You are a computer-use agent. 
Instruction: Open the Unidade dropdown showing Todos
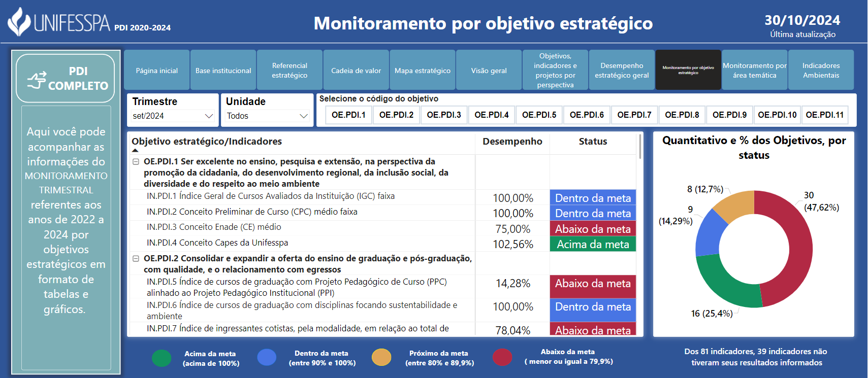[x=267, y=116]
